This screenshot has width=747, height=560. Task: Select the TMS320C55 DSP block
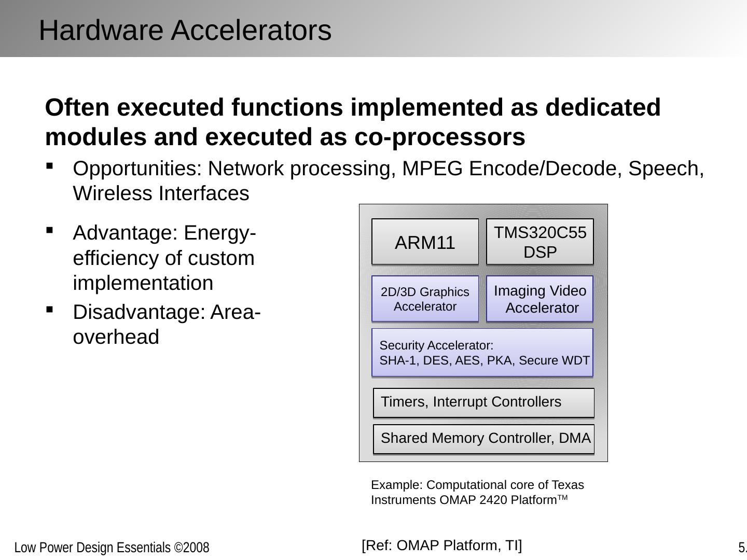[539, 242]
